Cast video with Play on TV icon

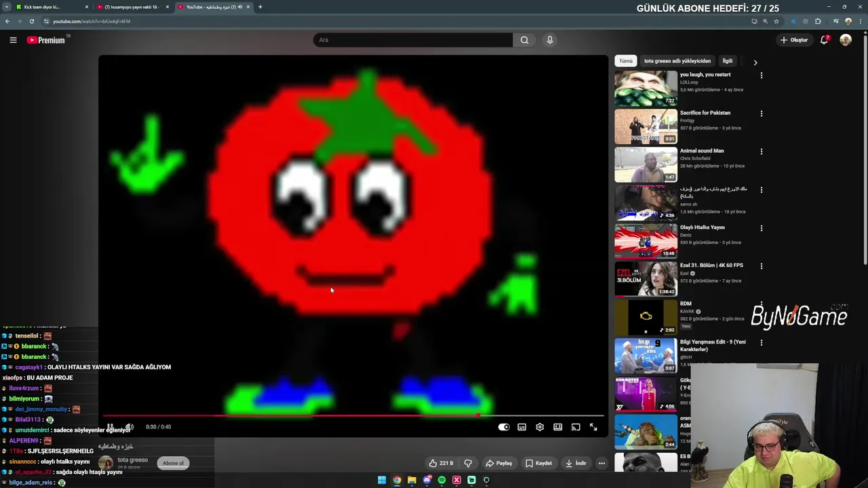point(576,427)
